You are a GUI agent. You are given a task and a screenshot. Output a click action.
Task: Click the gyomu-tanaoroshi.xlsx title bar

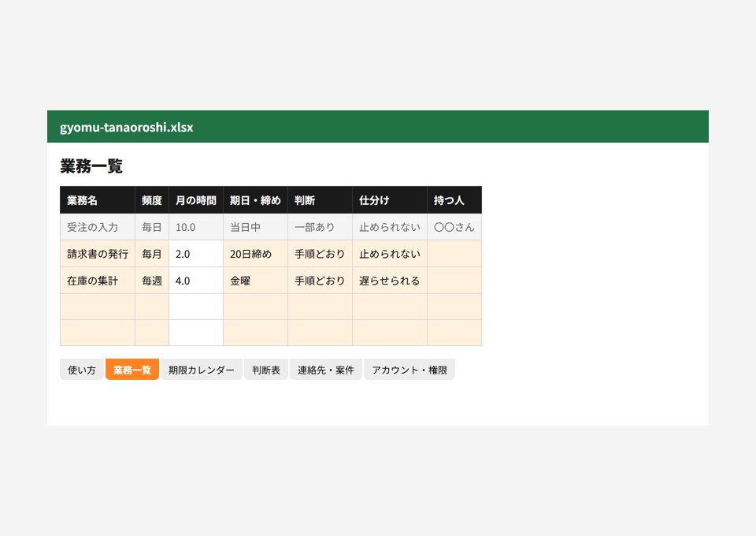point(378,126)
